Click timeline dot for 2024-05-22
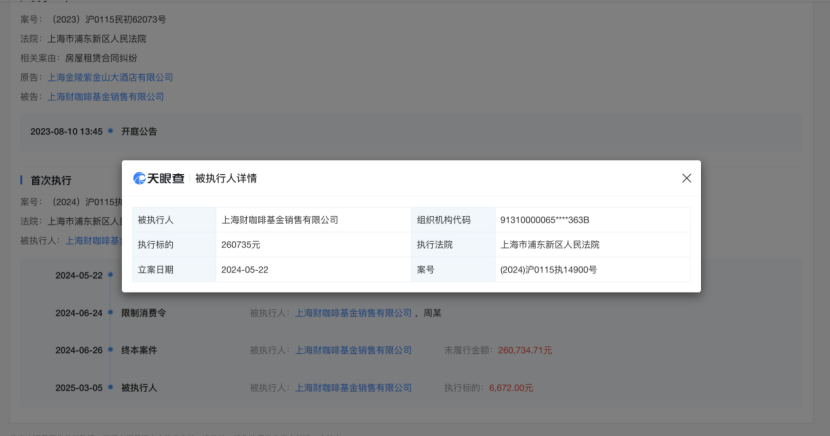Screen dimensions: 830x436 111,275
